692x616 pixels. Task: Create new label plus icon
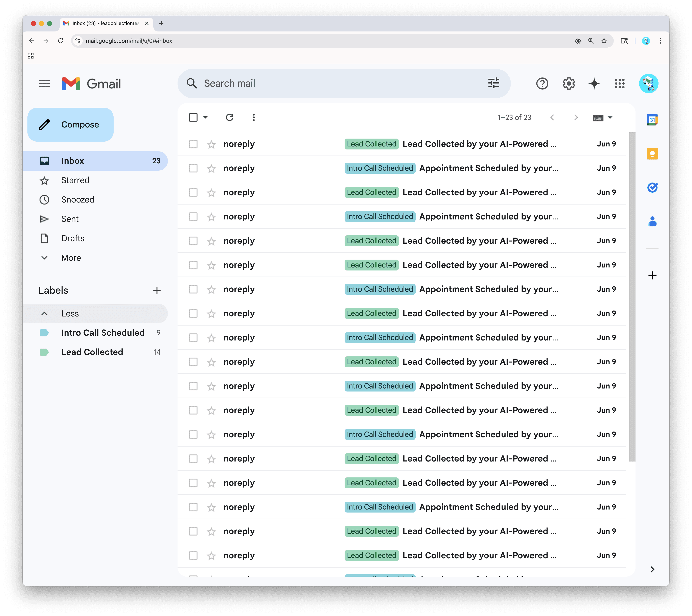click(157, 290)
